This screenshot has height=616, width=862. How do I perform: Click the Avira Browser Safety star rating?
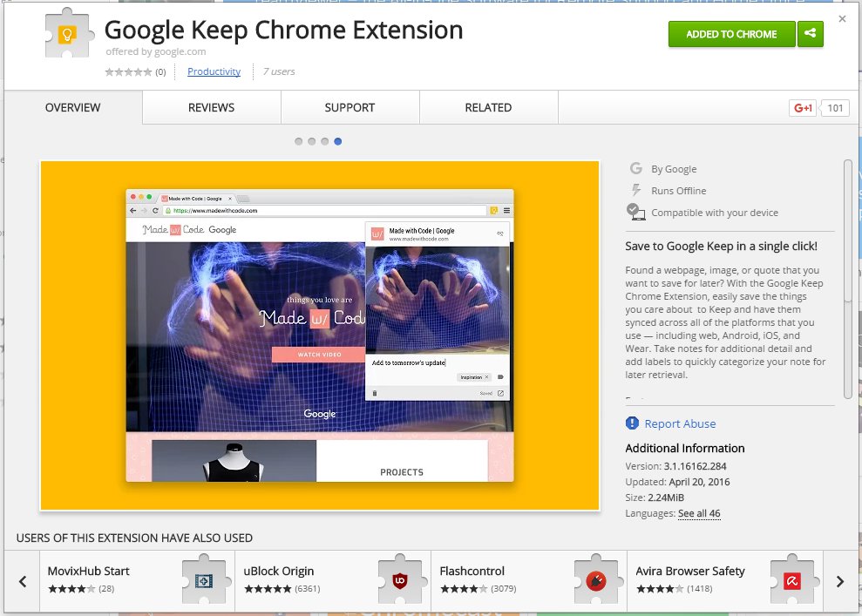(x=661, y=589)
